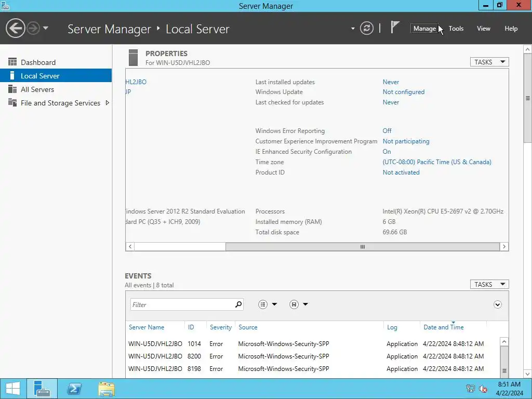Sort events by ID column
The height and width of the screenshot is (399, 532).
point(191,327)
